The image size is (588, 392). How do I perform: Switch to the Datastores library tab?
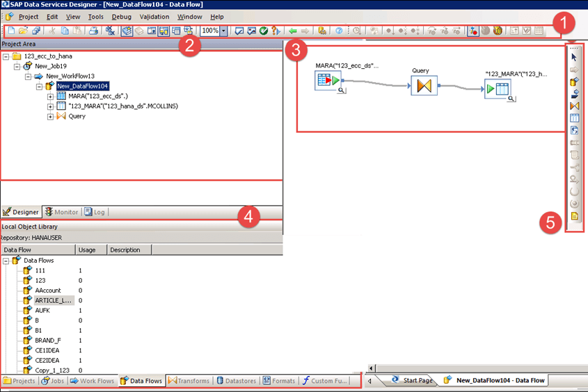(x=239, y=381)
